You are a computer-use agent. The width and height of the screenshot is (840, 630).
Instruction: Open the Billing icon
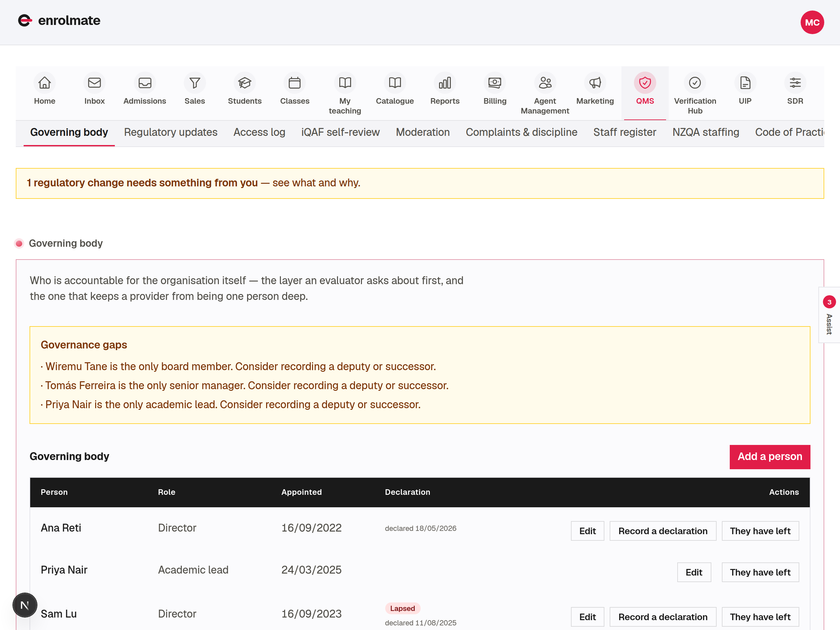coord(495,82)
